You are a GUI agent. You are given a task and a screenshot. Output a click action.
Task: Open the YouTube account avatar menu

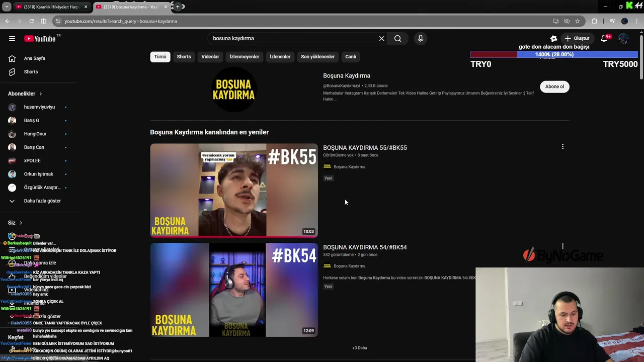(623, 38)
